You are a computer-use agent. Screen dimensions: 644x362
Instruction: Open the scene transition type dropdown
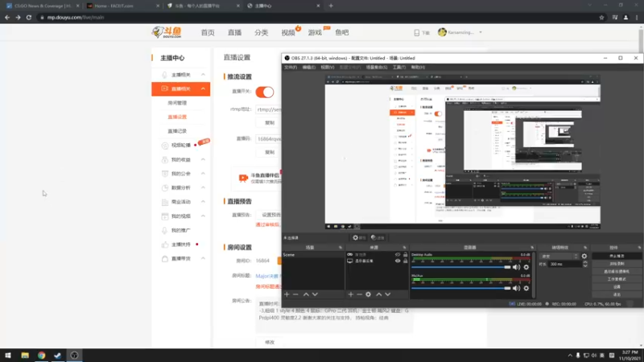[x=559, y=256]
